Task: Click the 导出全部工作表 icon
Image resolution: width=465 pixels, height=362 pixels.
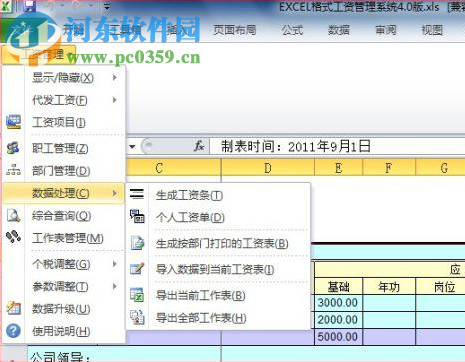Action: click(x=137, y=317)
